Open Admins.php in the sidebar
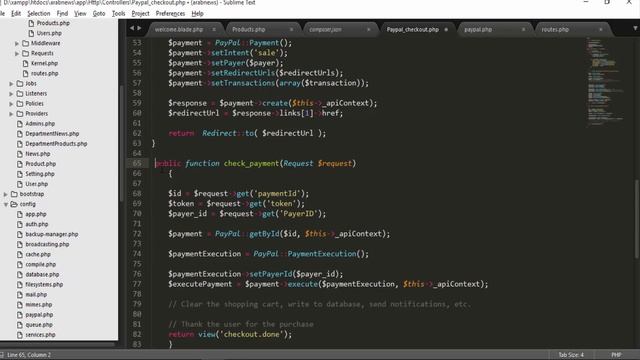 click(x=40, y=124)
